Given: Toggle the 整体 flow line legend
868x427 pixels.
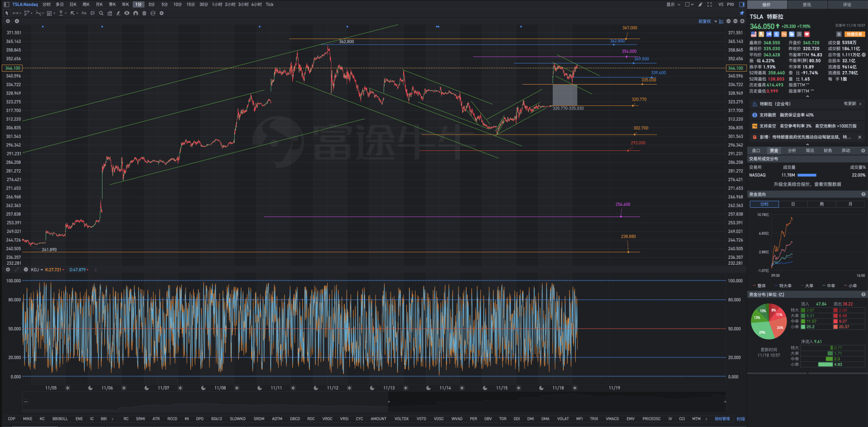Looking at the screenshot, I should 759,286.
